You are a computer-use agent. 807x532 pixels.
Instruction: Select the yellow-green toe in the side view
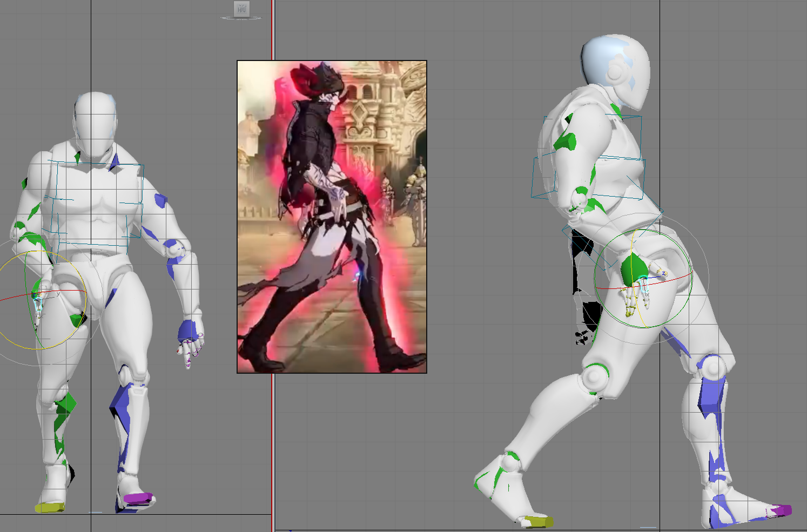[x=539, y=522]
